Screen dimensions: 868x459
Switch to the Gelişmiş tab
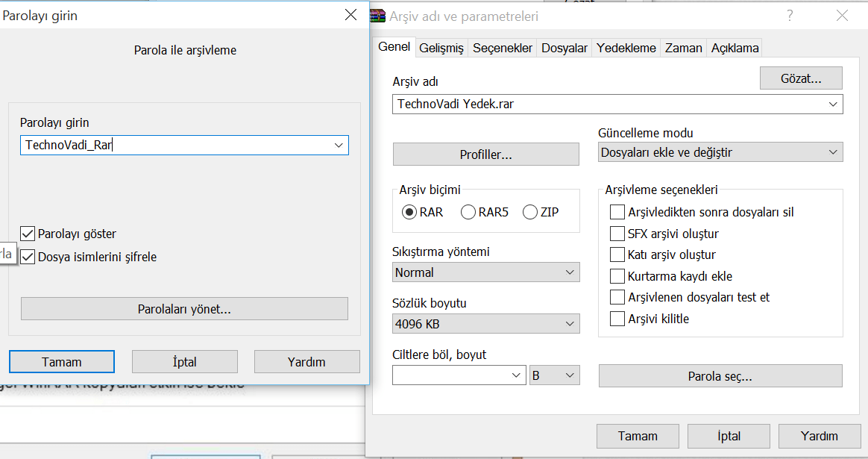coord(441,48)
